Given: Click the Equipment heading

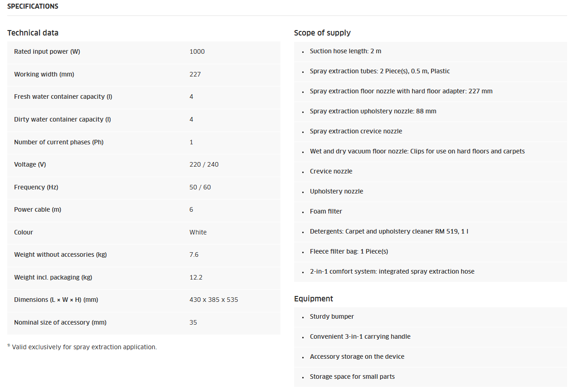Looking at the screenshot, I should (314, 299).
